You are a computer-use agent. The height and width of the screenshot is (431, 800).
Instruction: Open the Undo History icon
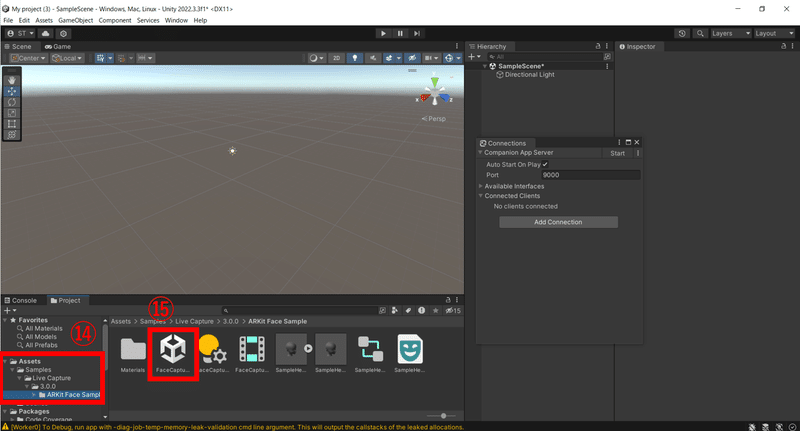click(x=682, y=33)
